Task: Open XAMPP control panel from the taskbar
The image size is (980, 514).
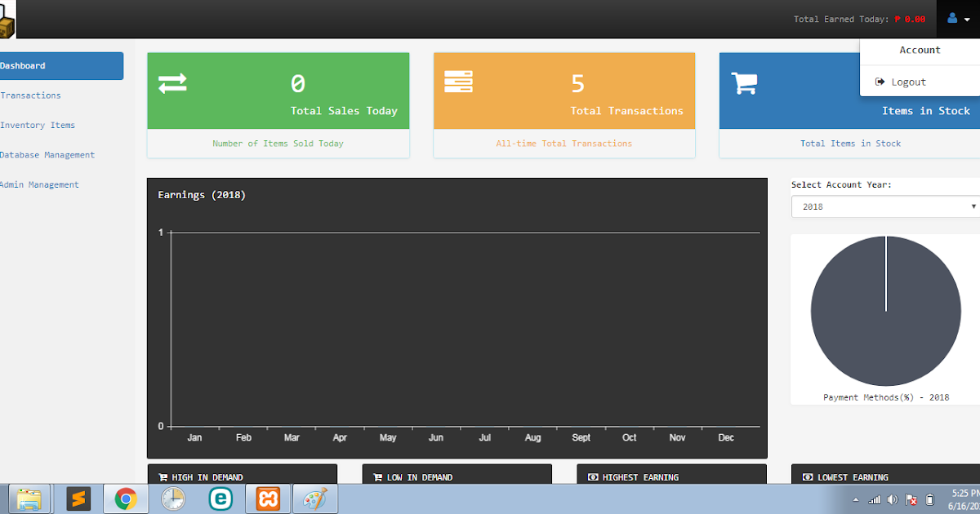Action: coord(266,498)
